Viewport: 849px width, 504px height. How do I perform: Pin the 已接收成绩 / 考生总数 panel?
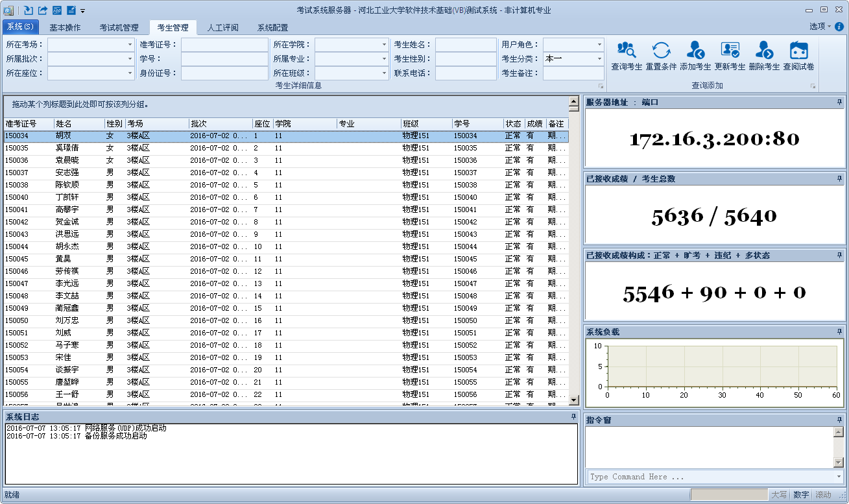pos(839,179)
